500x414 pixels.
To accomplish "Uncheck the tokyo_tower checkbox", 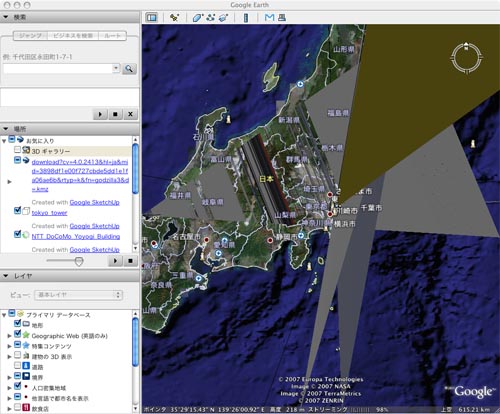I will [x=18, y=211].
